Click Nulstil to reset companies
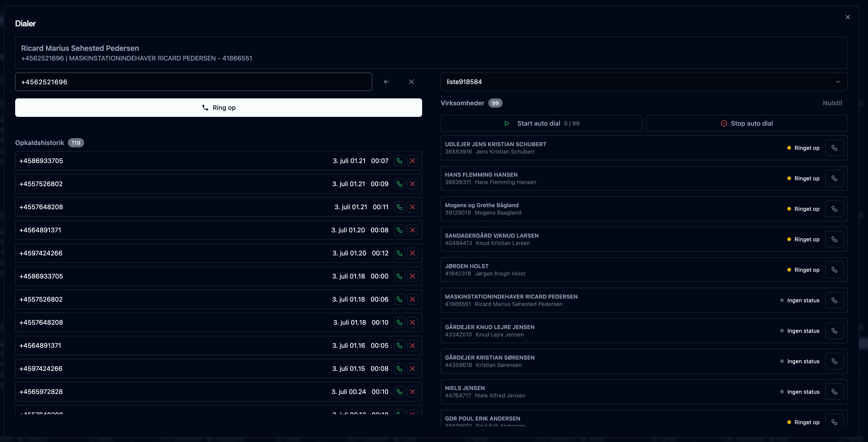The height and width of the screenshot is (442, 868). (832, 103)
